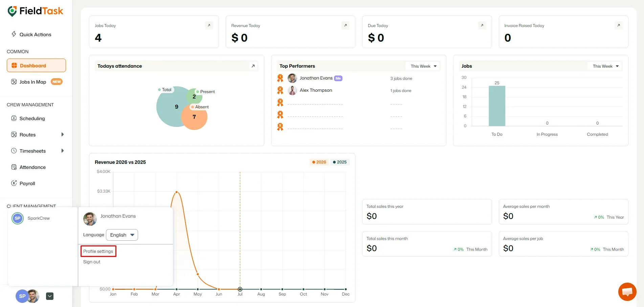Open Revenue Today details arrow
644x307 pixels.
pyautogui.click(x=346, y=25)
